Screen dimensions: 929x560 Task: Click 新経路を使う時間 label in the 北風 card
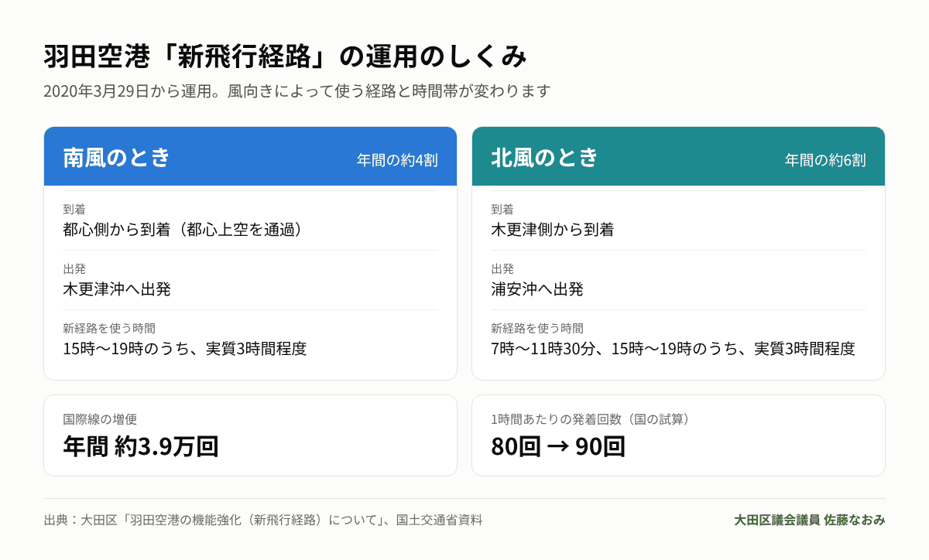[x=537, y=328]
